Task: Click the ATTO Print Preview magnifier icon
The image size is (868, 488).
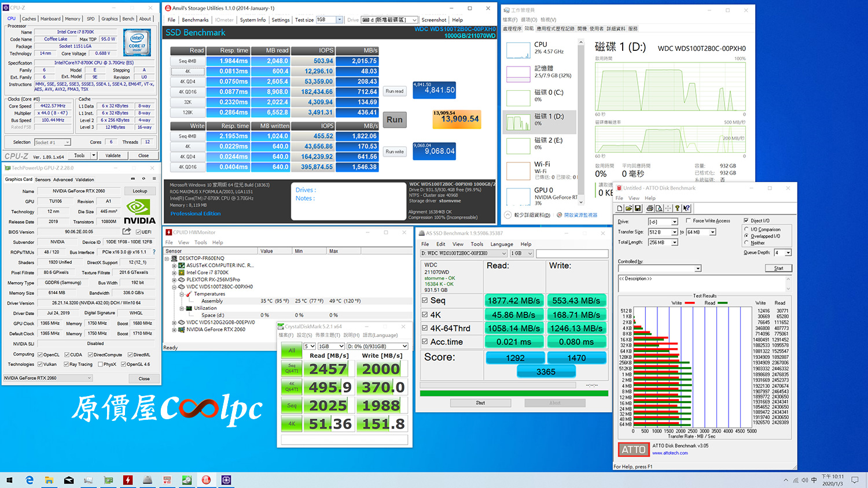Action: 659,208
